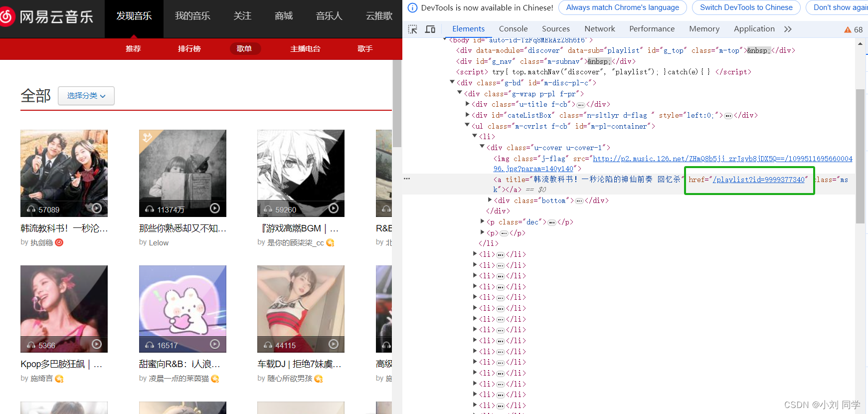This screenshot has height=414, width=868.
Task: Open the 商城 top navigation tab
Action: (284, 16)
